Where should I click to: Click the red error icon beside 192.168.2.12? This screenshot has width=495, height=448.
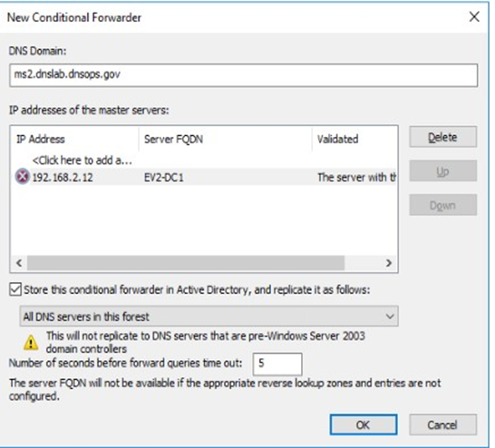coord(23,177)
